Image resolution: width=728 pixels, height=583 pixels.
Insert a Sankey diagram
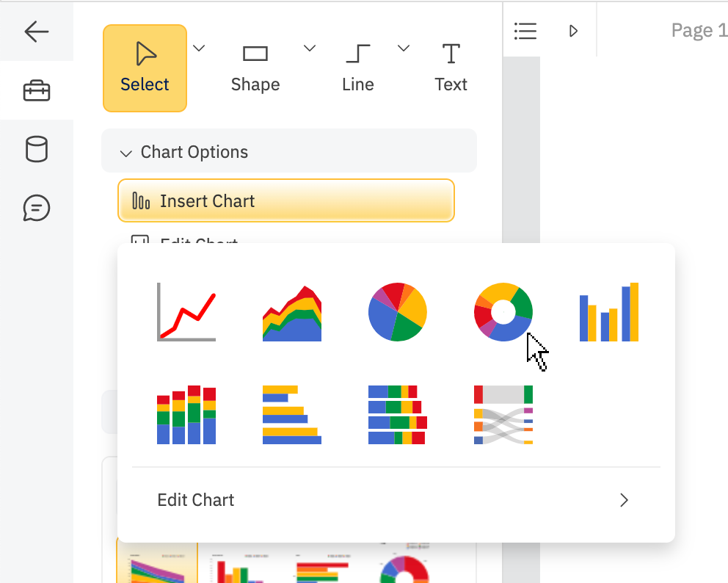(x=503, y=413)
